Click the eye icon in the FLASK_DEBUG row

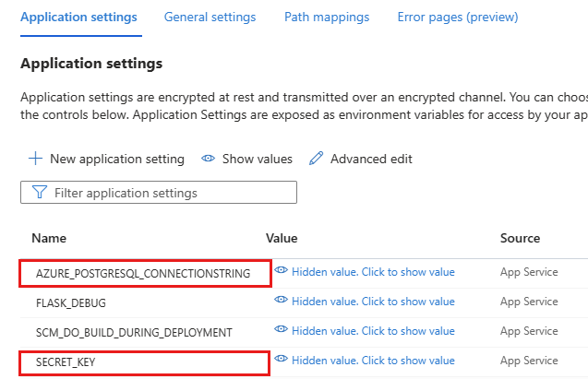click(282, 301)
